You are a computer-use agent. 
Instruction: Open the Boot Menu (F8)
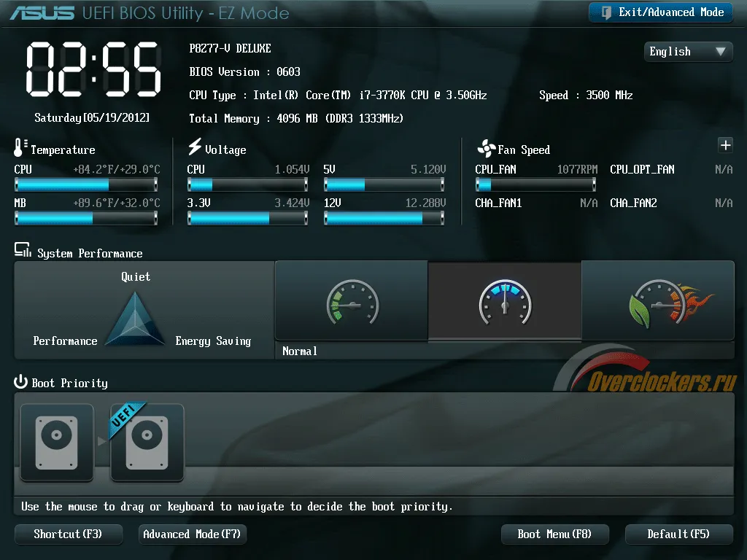(x=554, y=534)
